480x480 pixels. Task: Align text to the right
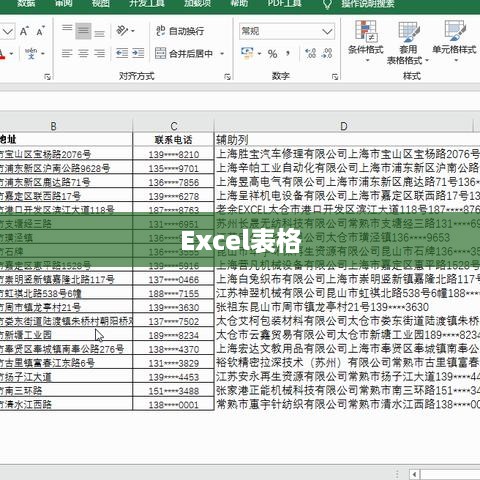(99, 53)
